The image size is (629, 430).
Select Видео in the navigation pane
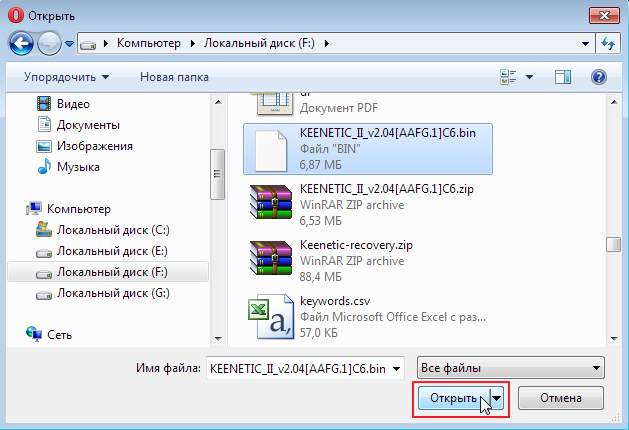point(73,104)
